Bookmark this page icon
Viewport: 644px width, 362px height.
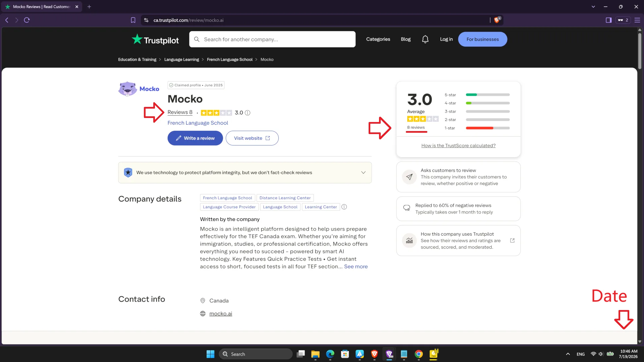coord(133,20)
